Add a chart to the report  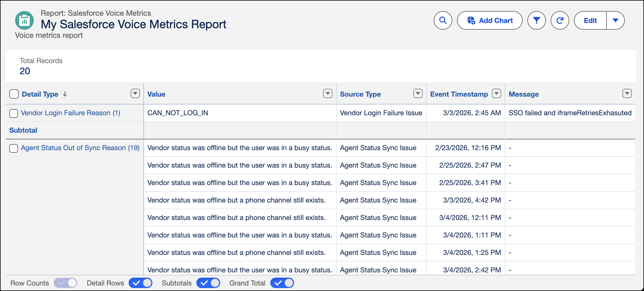click(490, 20)
